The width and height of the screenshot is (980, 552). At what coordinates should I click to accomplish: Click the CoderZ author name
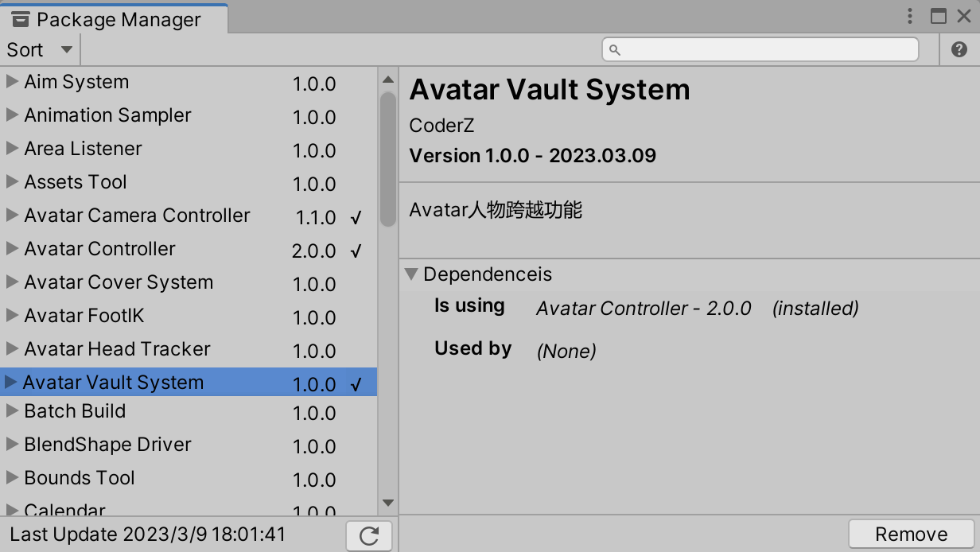tap(441, 125)
